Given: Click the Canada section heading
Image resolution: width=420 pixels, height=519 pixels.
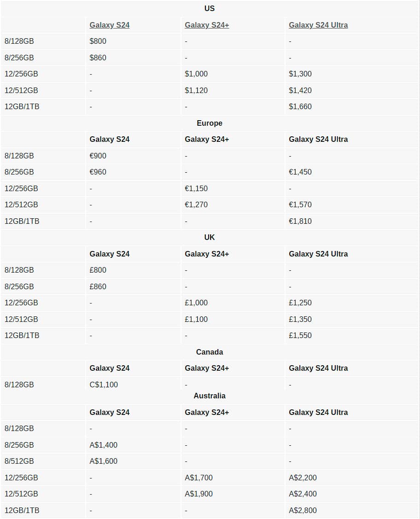Looking at the screenshot, I should [210, 352].
